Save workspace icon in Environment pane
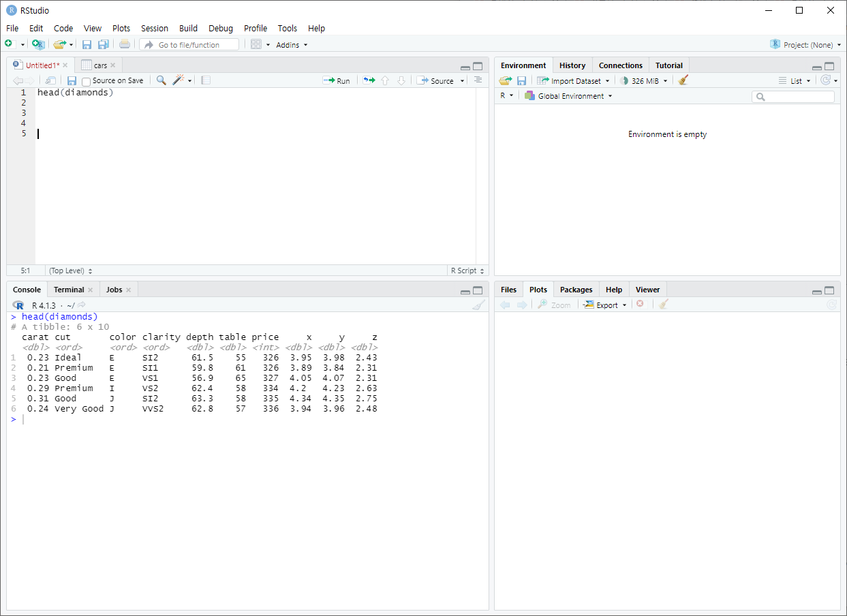The image size is (847, 616). click(x=521, y=80)
